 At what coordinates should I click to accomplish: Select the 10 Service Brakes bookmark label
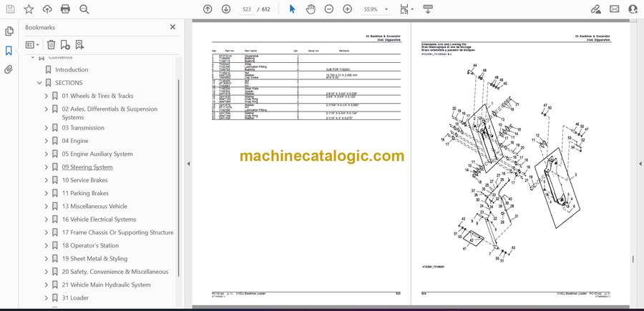(84, 180)
